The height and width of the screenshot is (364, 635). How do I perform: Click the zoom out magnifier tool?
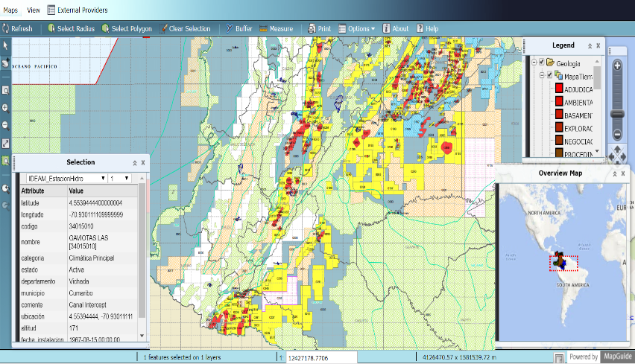6,125
